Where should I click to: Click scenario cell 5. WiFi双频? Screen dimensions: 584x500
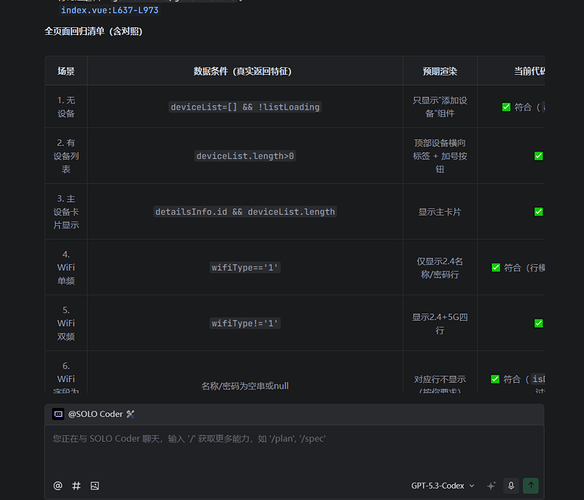pyautogui.click(x=66, y=323)
